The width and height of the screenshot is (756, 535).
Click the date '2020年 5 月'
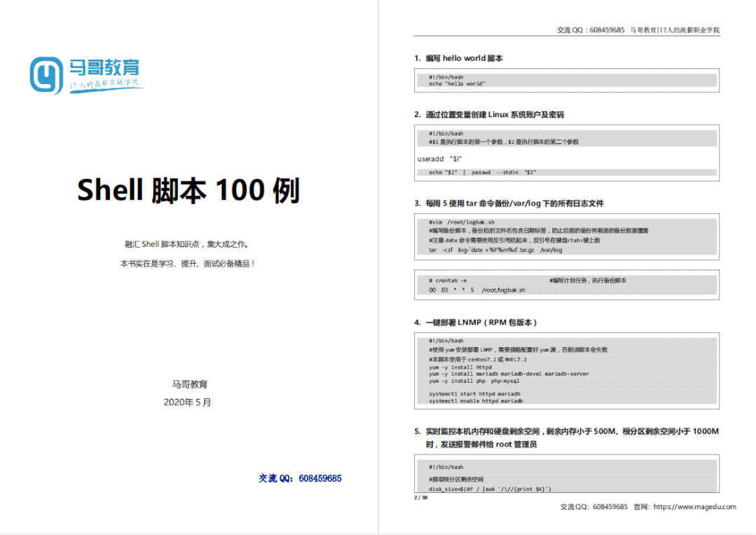click(x=188, y=402)
